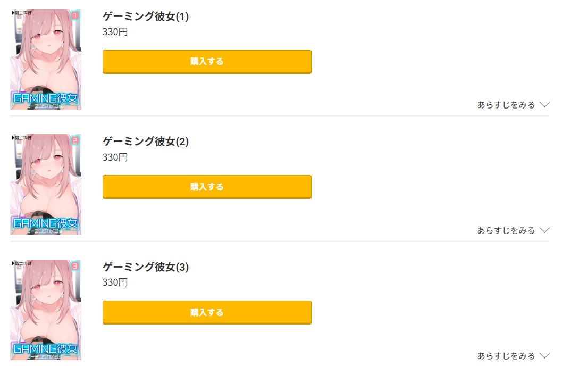Open the ゲーミング彼女(1) title link

click(146, 16)
